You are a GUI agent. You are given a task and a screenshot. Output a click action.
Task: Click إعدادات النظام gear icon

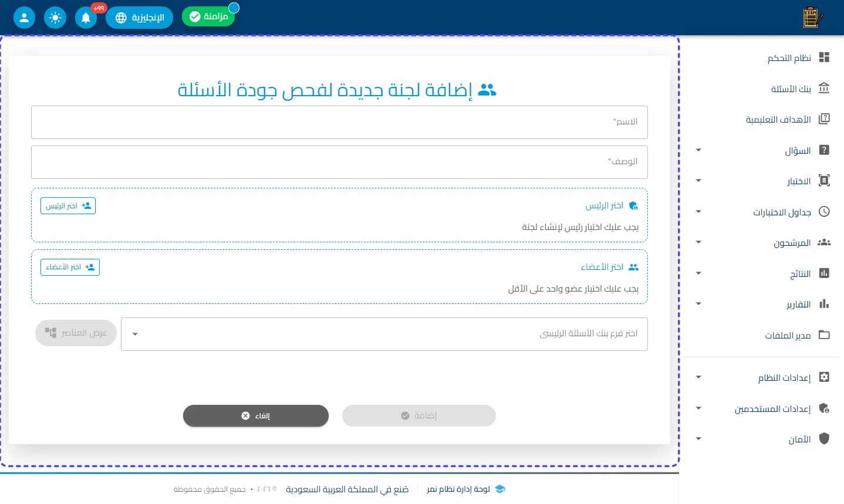824,377
